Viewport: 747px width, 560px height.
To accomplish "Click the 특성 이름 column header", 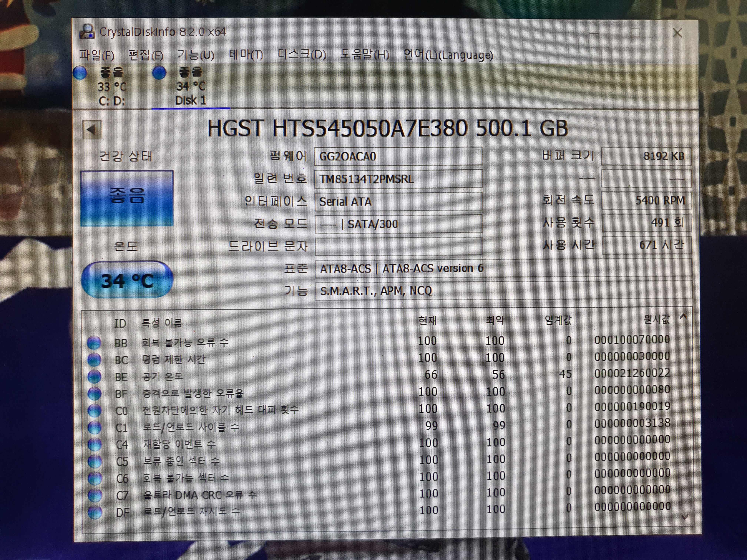I will coord(162,323).
